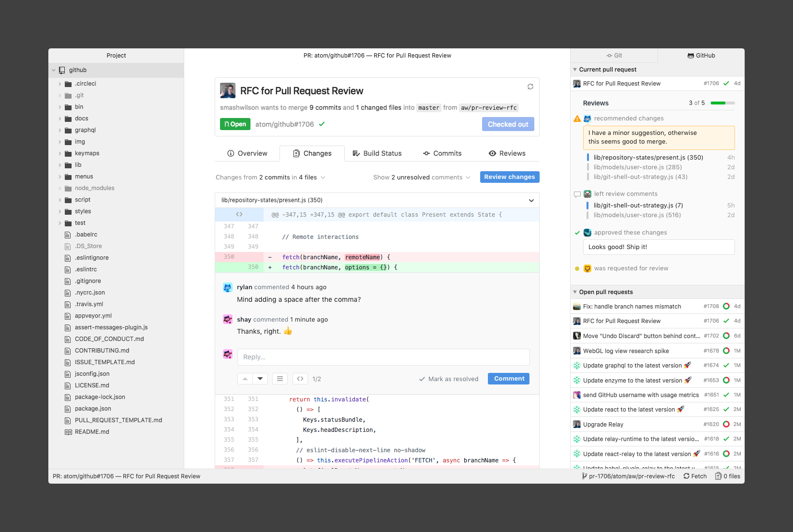Image resolution: width=793 pixels, height=532 pixels.
Task: Open lib/models/user-store.js (285) review comment
Action: click(x=638, y=167)
